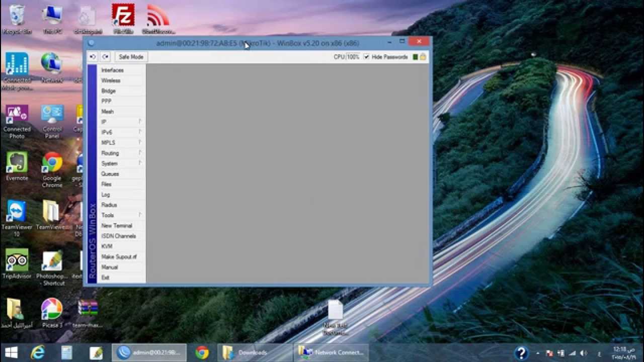Select the New Text Document desktop file
The height and width of the screenshot is (362, 644).
pos(335,318)
